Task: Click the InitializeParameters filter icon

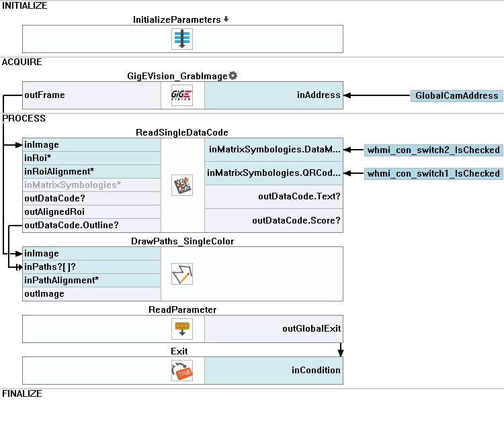Action: (x=182, y=38)
